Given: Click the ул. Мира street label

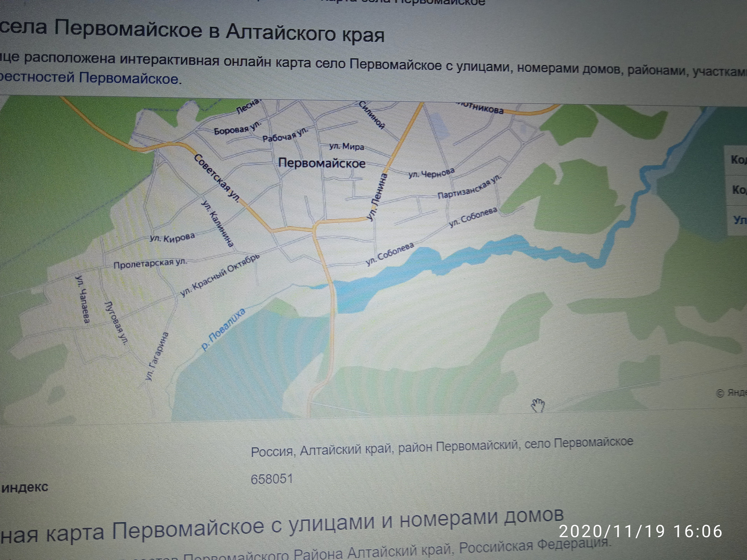Looking at the screenshot, I should pyautogui.click(x=347, y=147).
